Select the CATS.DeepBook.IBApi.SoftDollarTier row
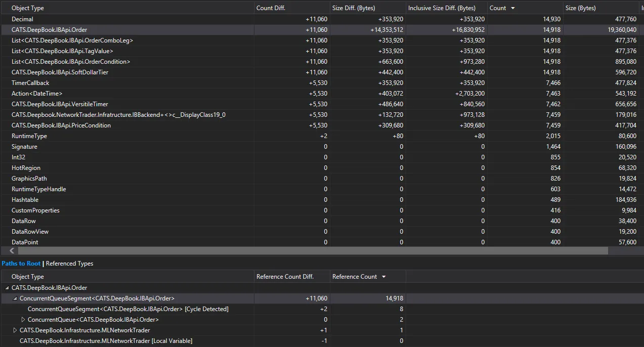 (x=322, y=72)
